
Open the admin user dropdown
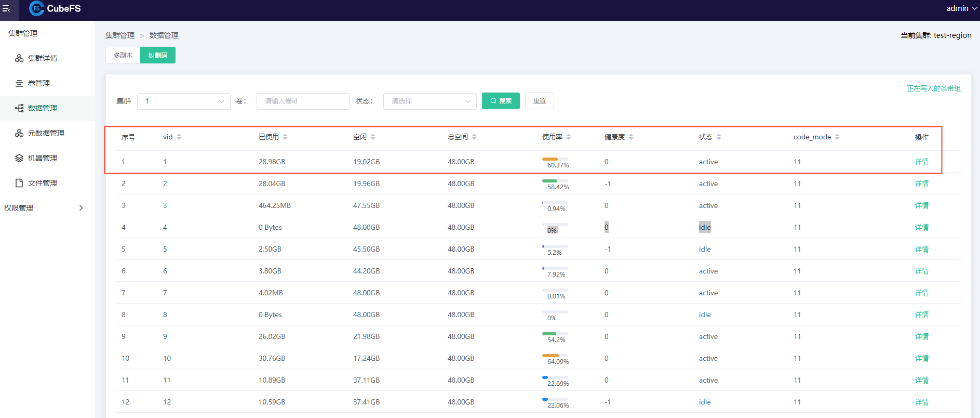click(x=961, y=8)
